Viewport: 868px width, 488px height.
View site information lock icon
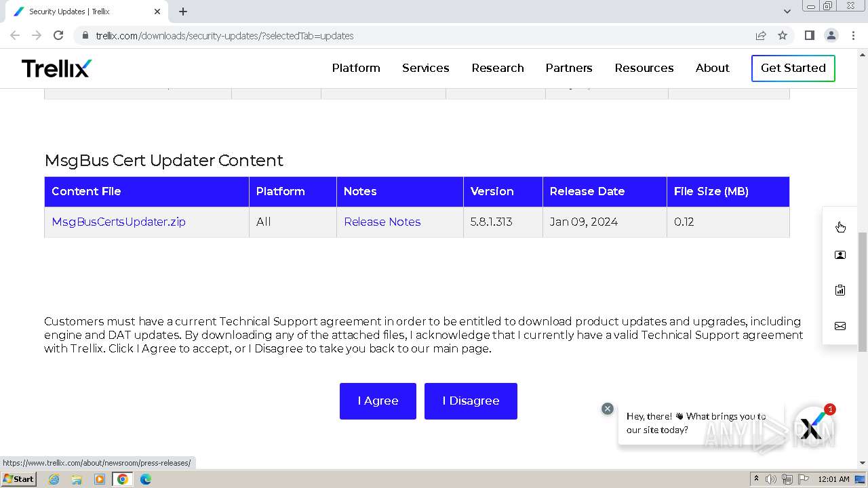85,36
